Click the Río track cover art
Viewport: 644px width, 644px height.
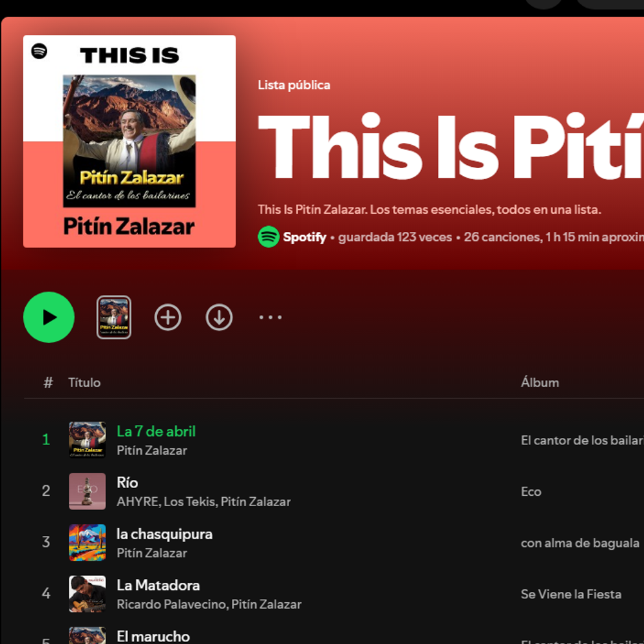coord(87,491)
